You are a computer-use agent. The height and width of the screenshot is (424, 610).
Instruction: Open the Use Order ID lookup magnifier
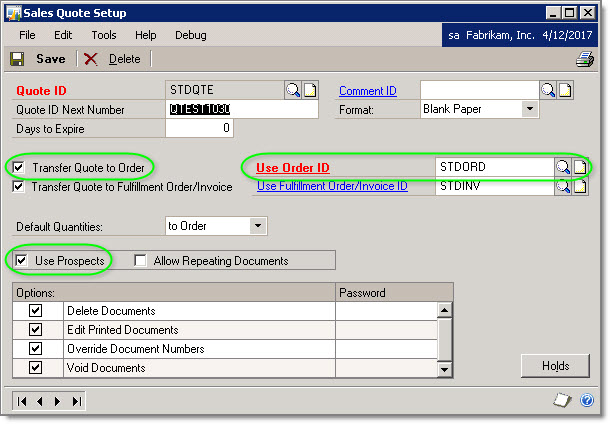click(x=563, y=167)
